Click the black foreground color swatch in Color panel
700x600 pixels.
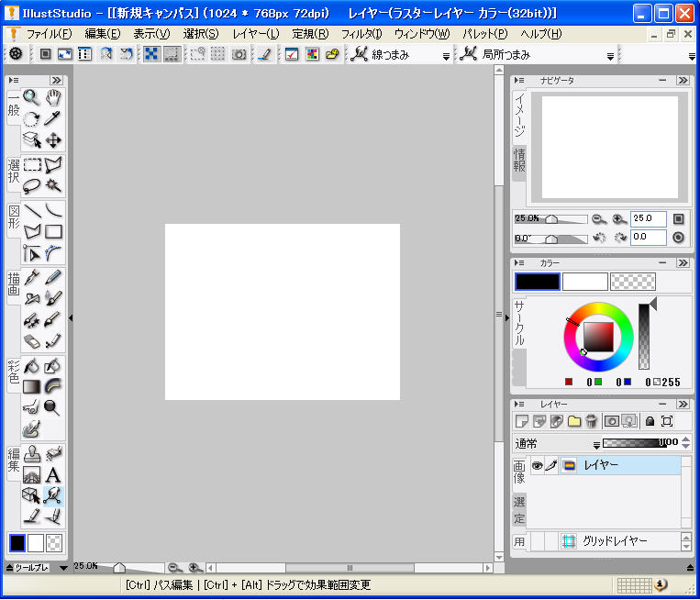[x=537, y=282]
